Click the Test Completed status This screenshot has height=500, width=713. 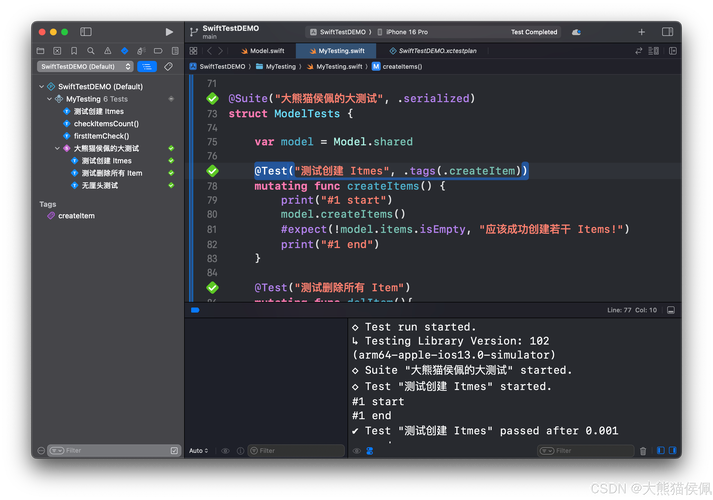534,32
